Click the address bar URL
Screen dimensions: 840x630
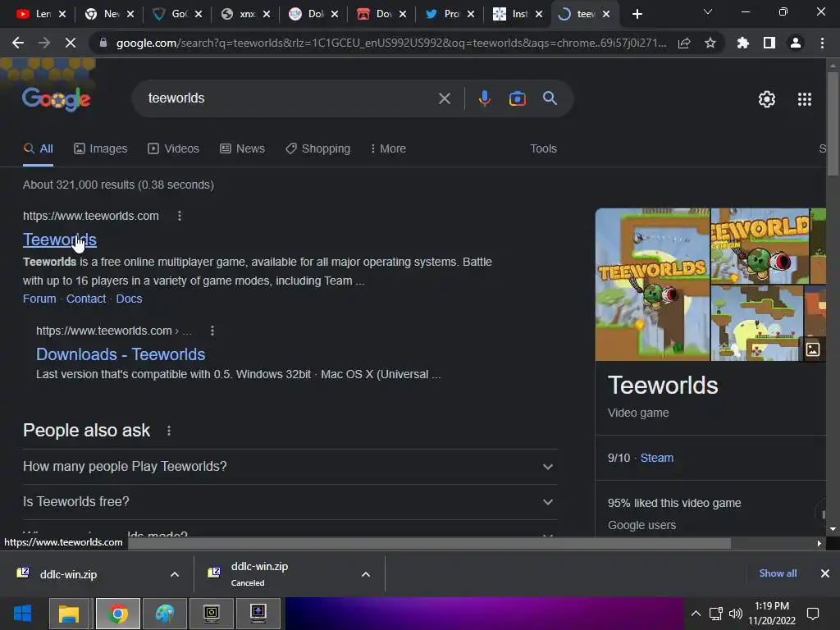coord(391,43)
